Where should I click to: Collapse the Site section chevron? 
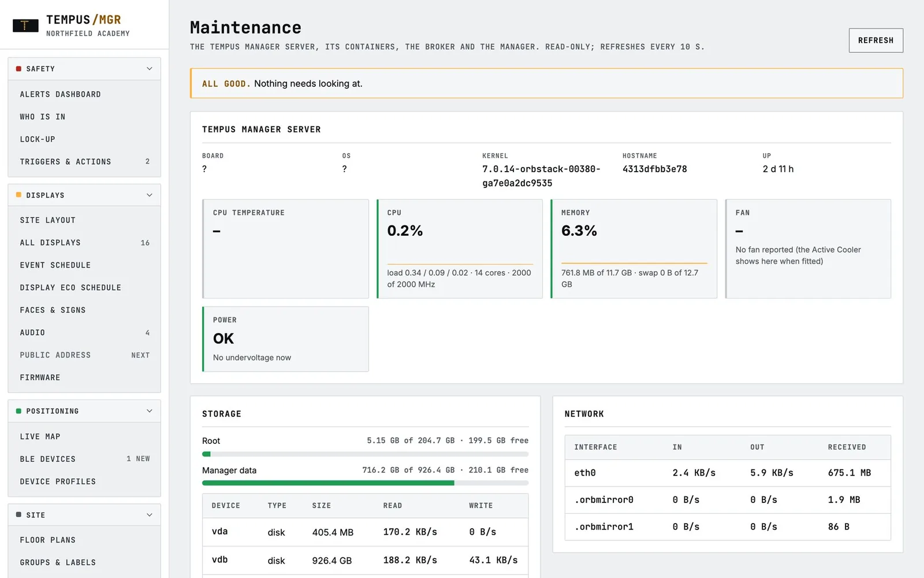150,514
